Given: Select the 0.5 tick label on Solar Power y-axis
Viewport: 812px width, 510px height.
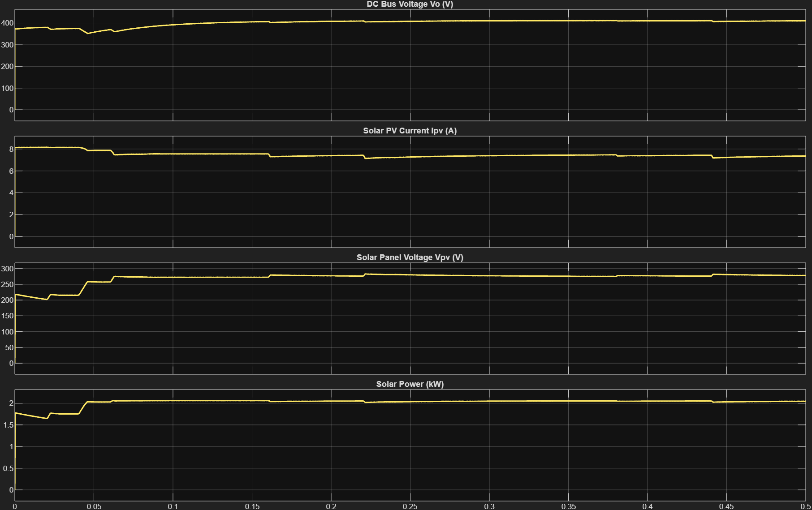Looking at the screenshot, I should (x=8, y=468).
